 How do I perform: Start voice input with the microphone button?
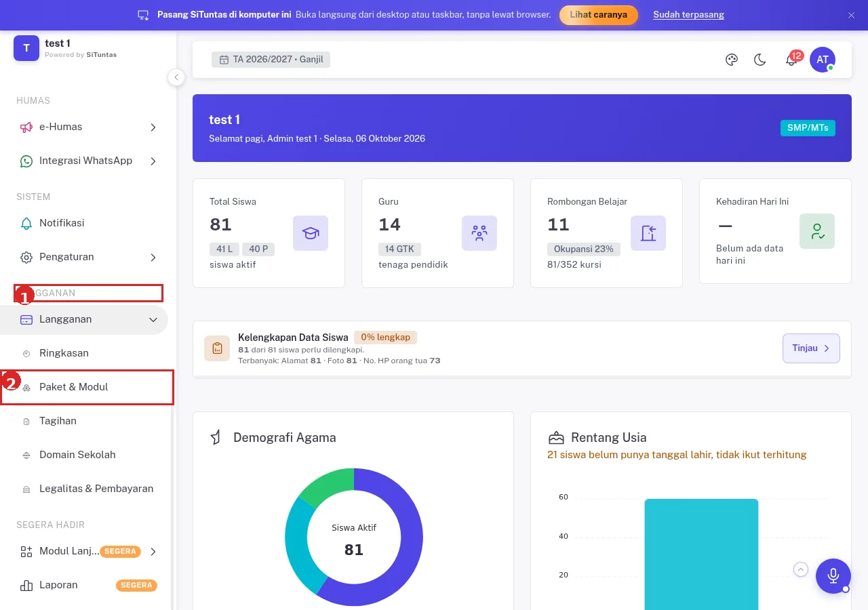pos(833,576)
